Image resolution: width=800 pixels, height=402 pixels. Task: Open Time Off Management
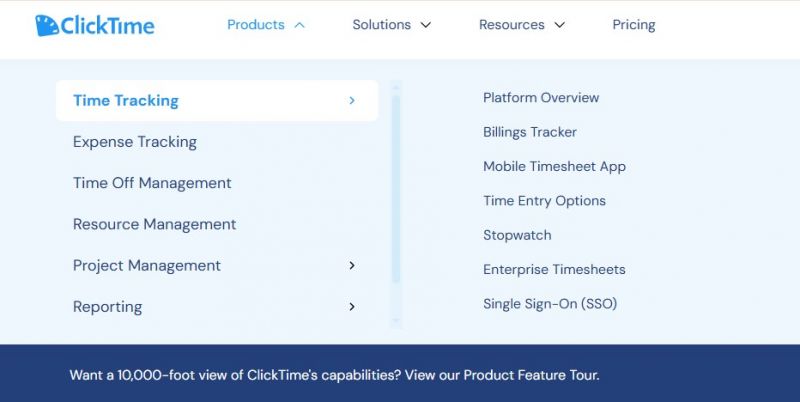click(152, 183)
